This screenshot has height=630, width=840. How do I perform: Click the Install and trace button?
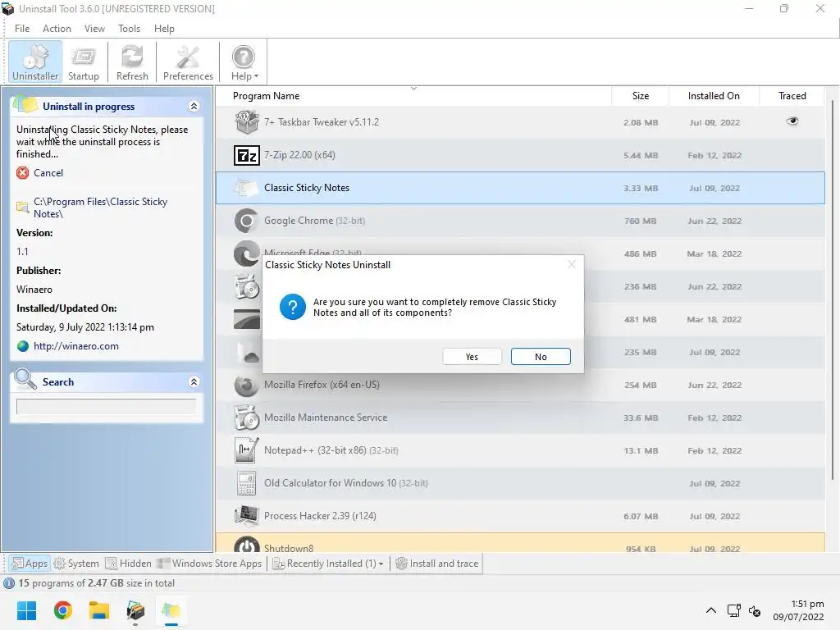click(x=436, y=564)
